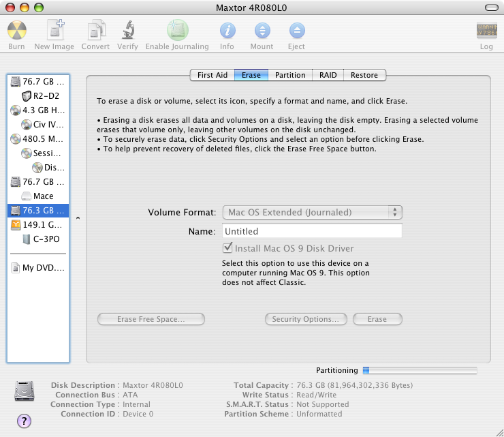Select the 4.3 GB H... disc drive
The width and height of the screenshot is (504, 437).
38,110
